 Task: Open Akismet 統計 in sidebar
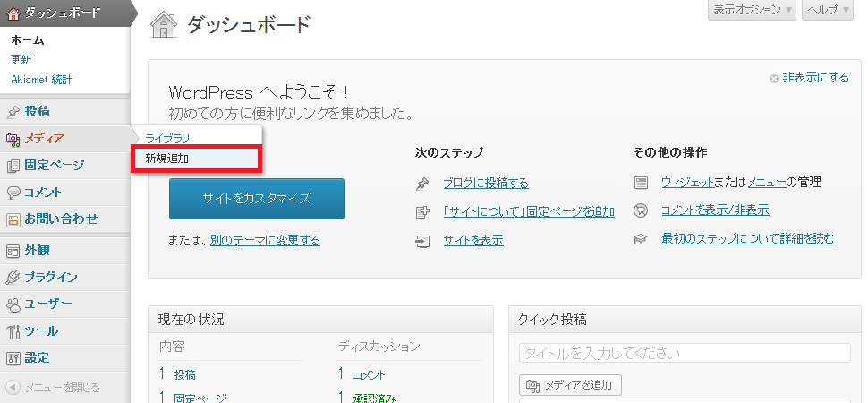pos(41,80)
